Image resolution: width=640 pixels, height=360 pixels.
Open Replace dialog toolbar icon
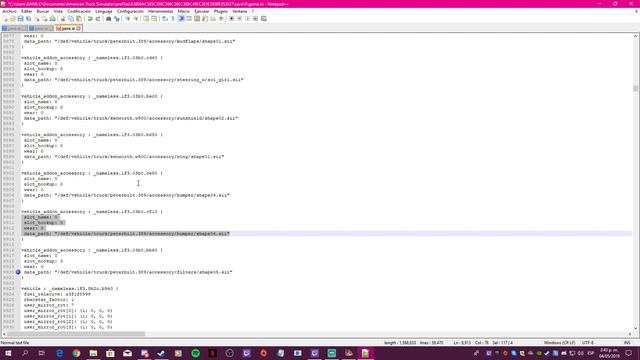click(117, 19)
